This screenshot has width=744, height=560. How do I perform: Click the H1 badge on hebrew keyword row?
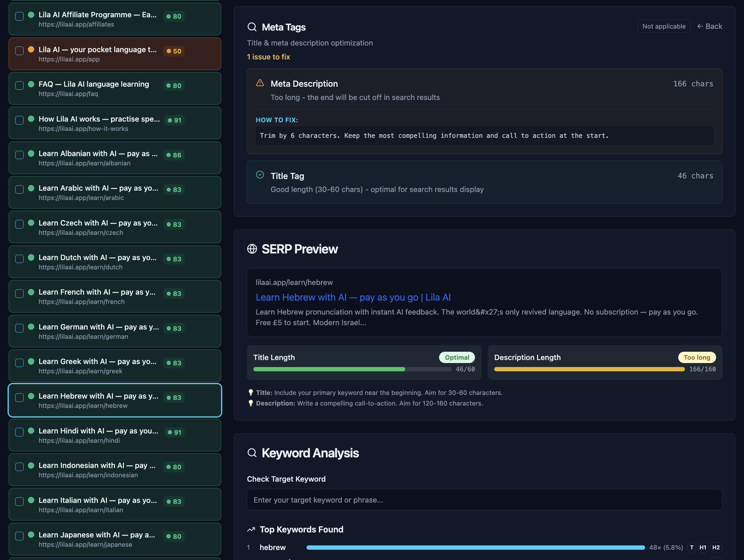point(703,548)
